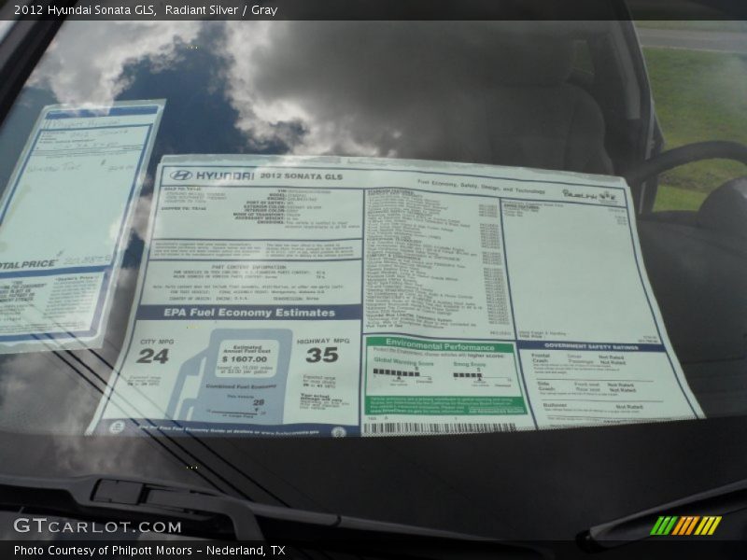Click the "CITY MPG" label
Viewport: 747px width, 560px height.
[x=157, y=342]
